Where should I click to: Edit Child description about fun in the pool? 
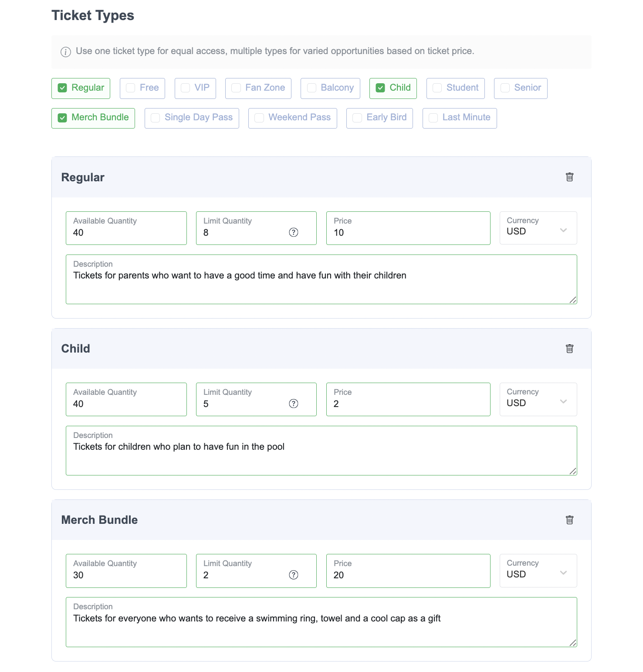click(321, 451)
